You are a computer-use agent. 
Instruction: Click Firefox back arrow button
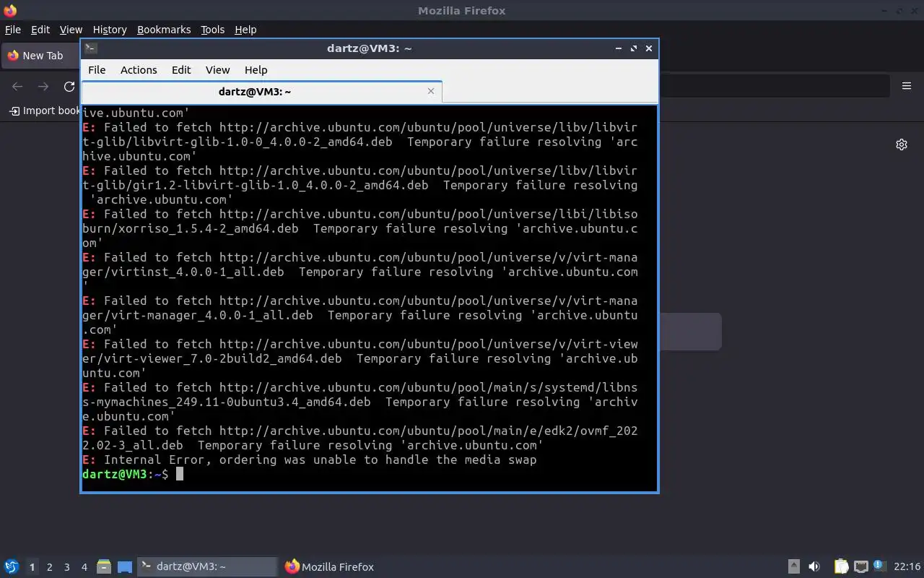17,87
